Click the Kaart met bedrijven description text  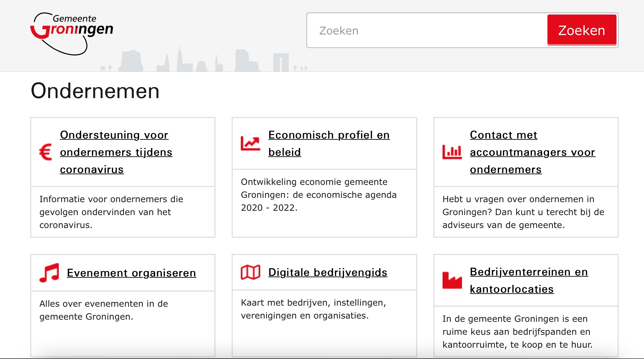pyautogui.click(x=313, y=309)
